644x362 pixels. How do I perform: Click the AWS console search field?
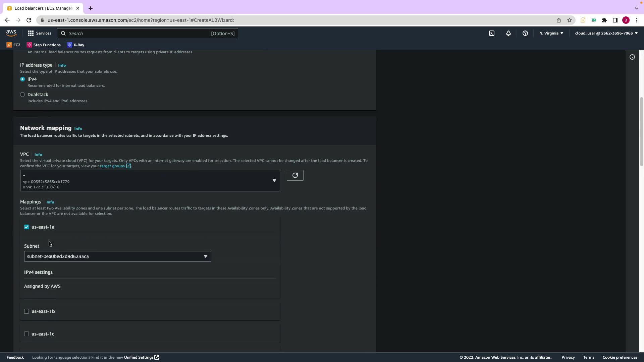click(x=148, y=33)
